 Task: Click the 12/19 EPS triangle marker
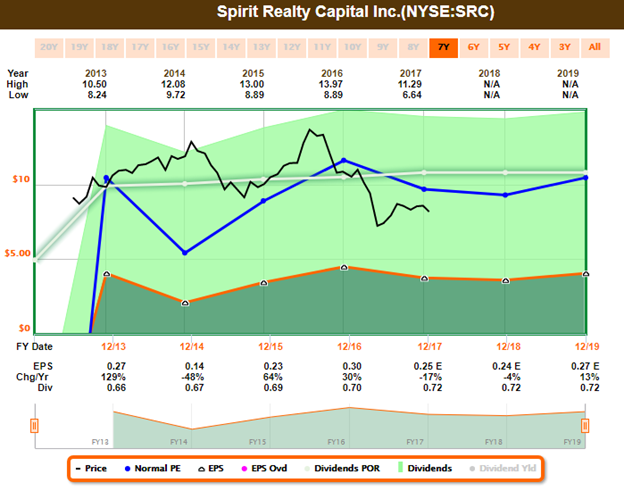(585, 274)
